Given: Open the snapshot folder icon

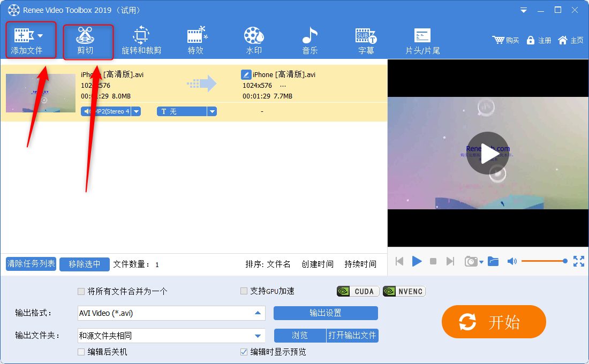Looking at the screenshot, I should [x=493, y=261].
